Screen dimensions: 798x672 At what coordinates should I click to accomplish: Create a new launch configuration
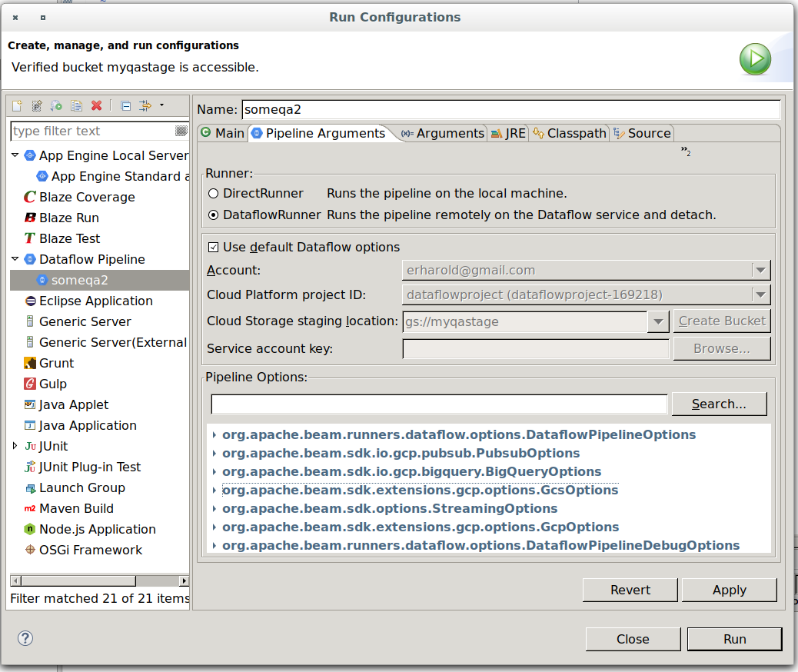17,105
